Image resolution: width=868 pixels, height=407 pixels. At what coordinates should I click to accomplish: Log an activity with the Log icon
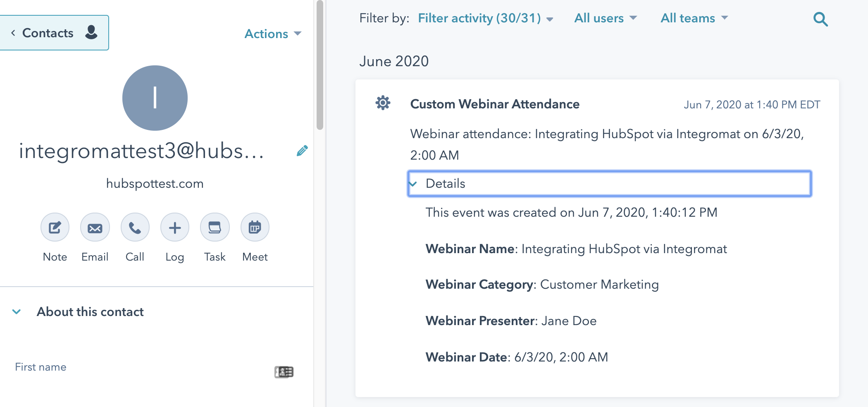[174, 227]
